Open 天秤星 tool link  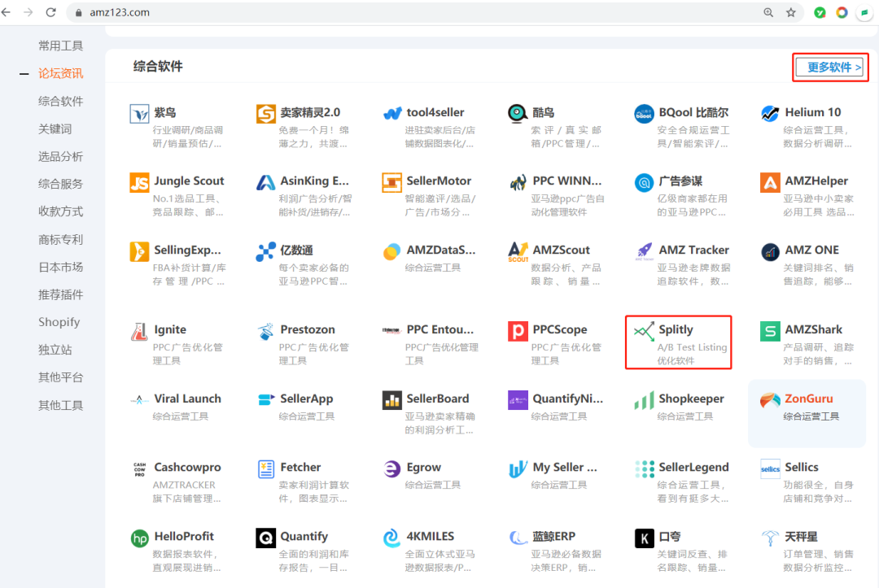pos(801,537)
